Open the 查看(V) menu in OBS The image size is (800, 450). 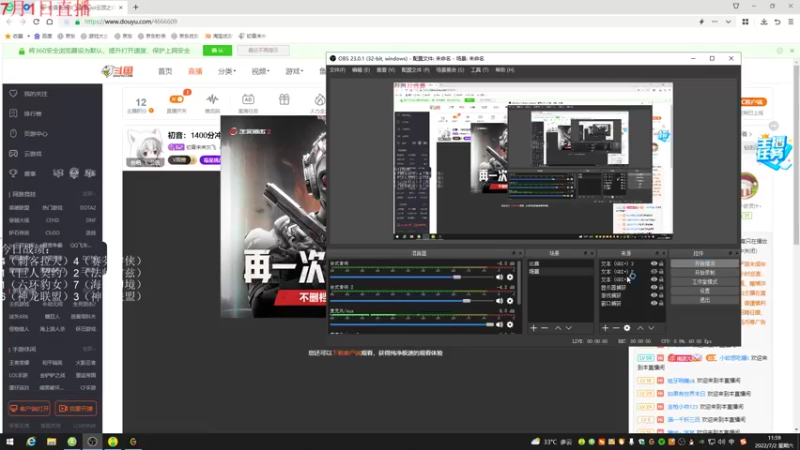click(386, 70)
